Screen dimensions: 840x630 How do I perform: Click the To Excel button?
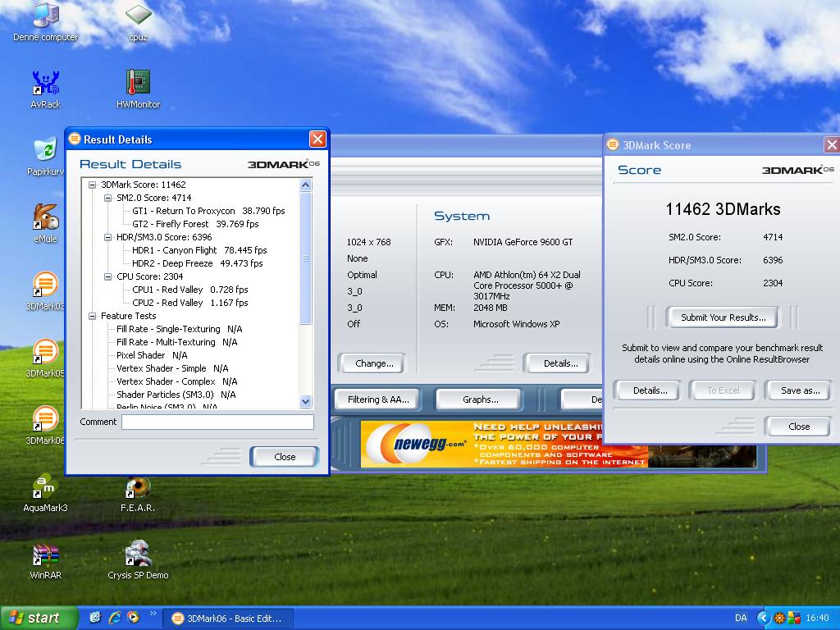(x=724, y=390)
